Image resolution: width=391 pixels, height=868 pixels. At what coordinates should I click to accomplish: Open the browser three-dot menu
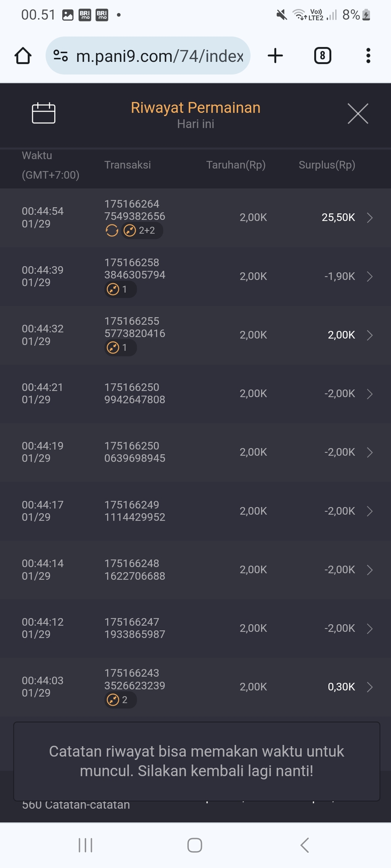pyautogui.click(x=368, y=56)
